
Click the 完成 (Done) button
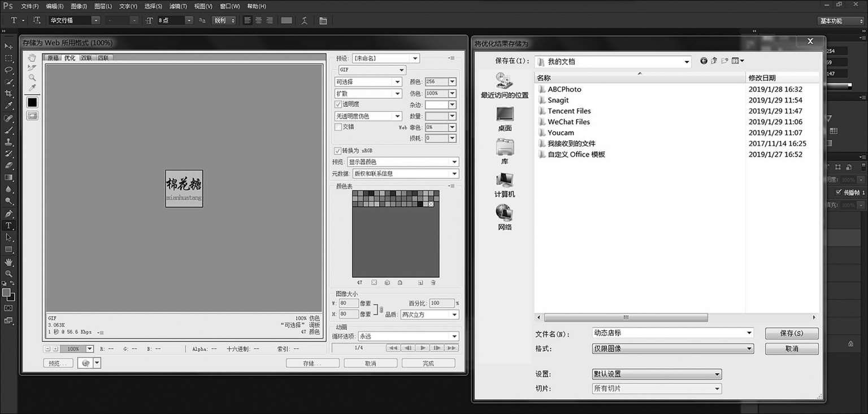click(428, 363)
